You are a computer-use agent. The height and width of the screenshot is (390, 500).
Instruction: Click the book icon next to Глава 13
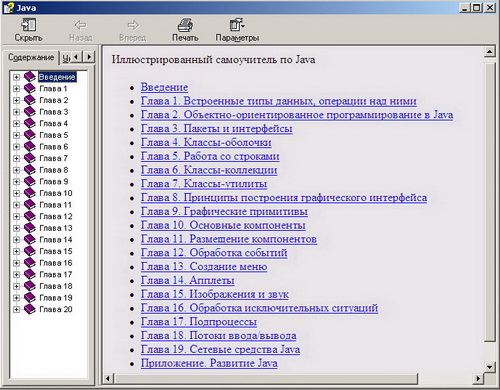pyautogui.click(x=30, y=228)
